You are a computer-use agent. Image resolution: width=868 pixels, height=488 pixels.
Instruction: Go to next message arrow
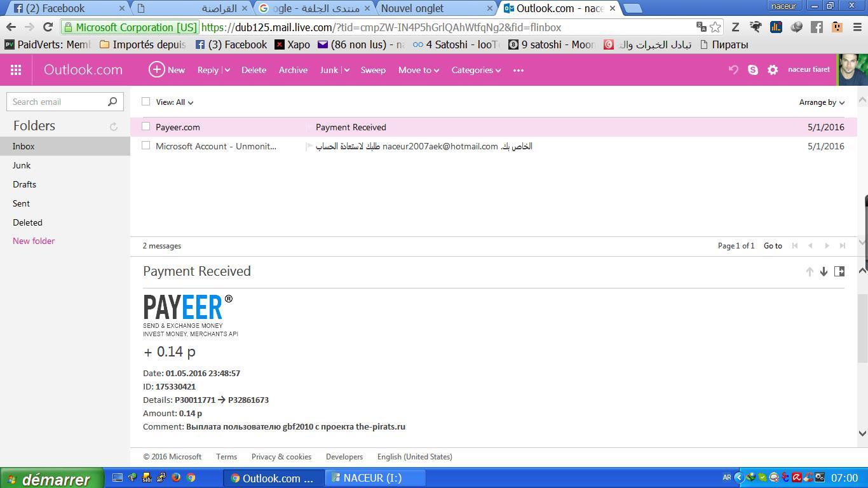(x=824, y=271)
